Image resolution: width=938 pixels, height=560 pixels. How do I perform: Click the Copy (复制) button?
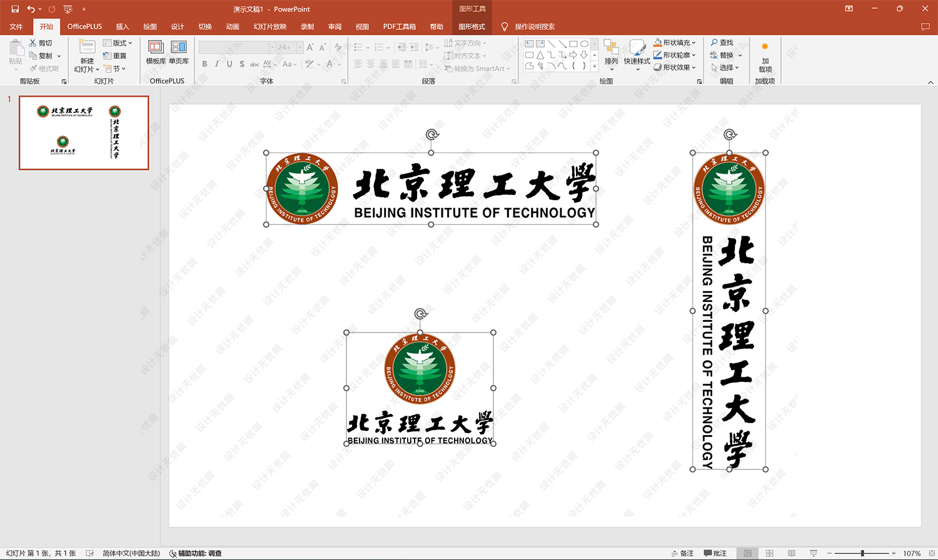click(x=41, y=56)
